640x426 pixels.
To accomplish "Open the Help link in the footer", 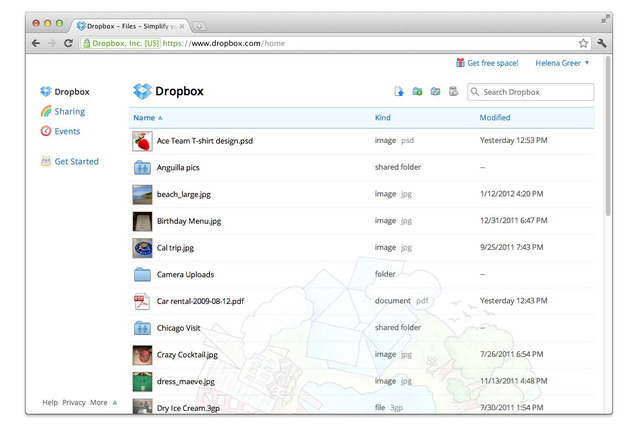I will [x=50, y=402].
